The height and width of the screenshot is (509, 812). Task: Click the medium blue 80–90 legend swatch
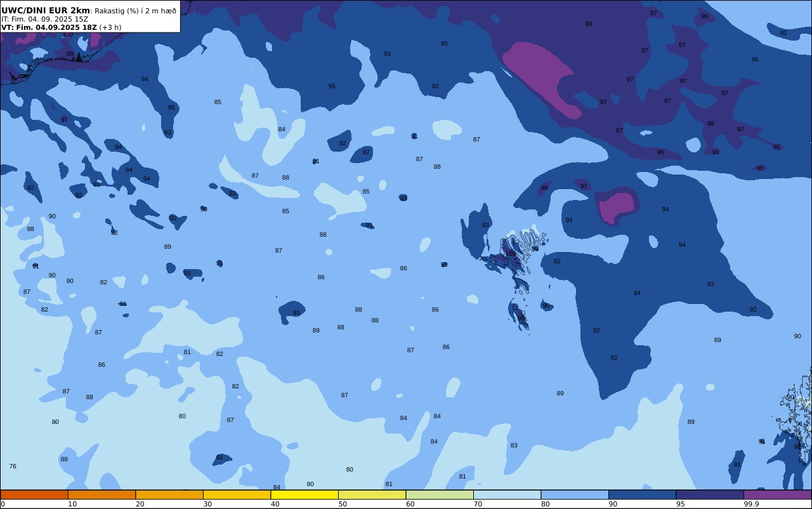[x=575, y=494]
